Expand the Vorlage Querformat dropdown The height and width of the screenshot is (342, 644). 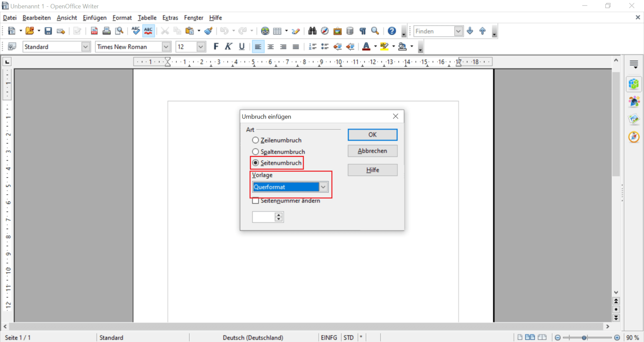tap(323, 187)
